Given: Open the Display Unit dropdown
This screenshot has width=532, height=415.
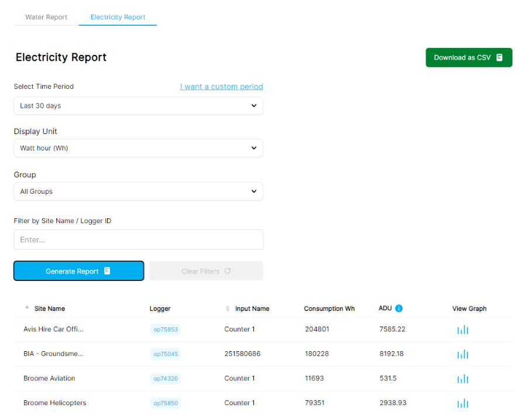Looking at the screenshot, I should [138, 148].
